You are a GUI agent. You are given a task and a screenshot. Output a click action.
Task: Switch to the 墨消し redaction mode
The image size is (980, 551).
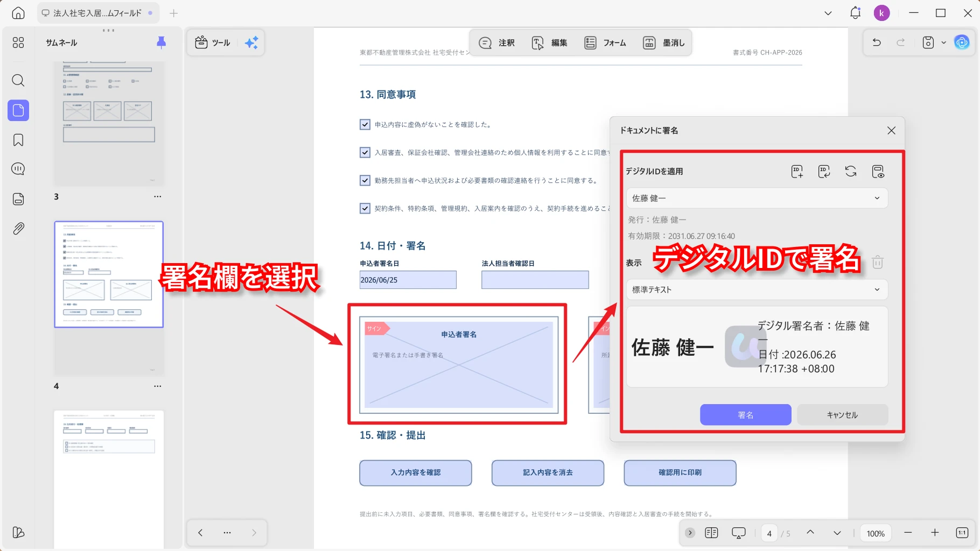point(664,43)
